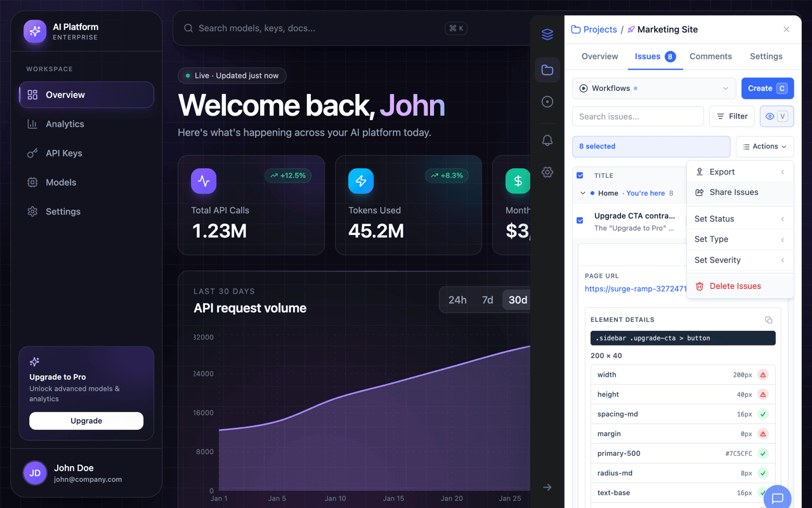This screenshot has width=812, height=508.
Task: Toggle the select-all checkbox beside TITLE
Action: pyautogui.click(x=580, y=175)
